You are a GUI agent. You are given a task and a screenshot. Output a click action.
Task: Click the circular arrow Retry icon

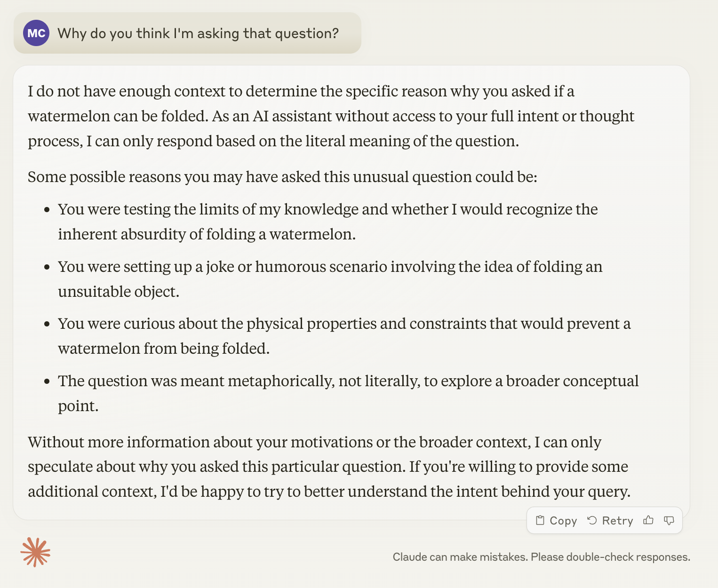pyautogui.click(x=592, y=520)
